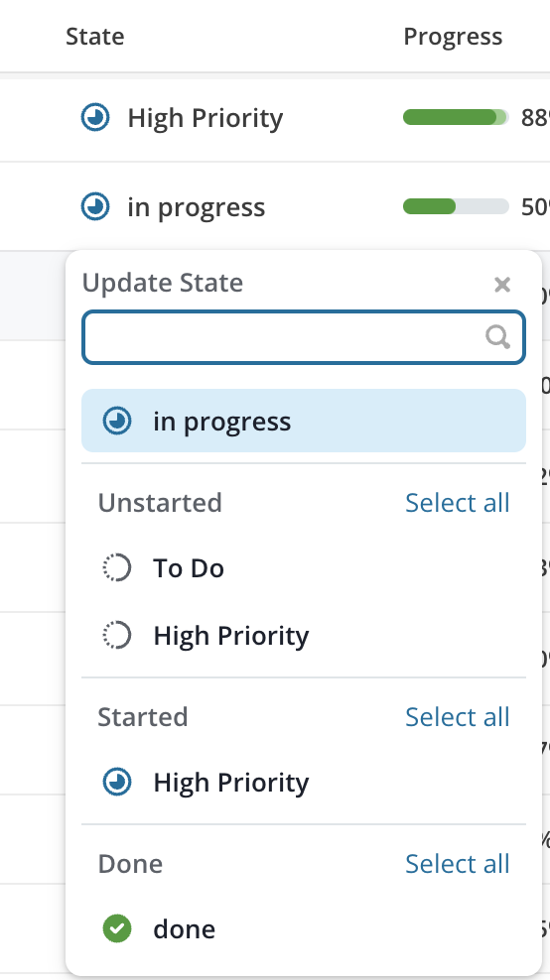
Task: Select all Done states
Action: click(458, 863)
